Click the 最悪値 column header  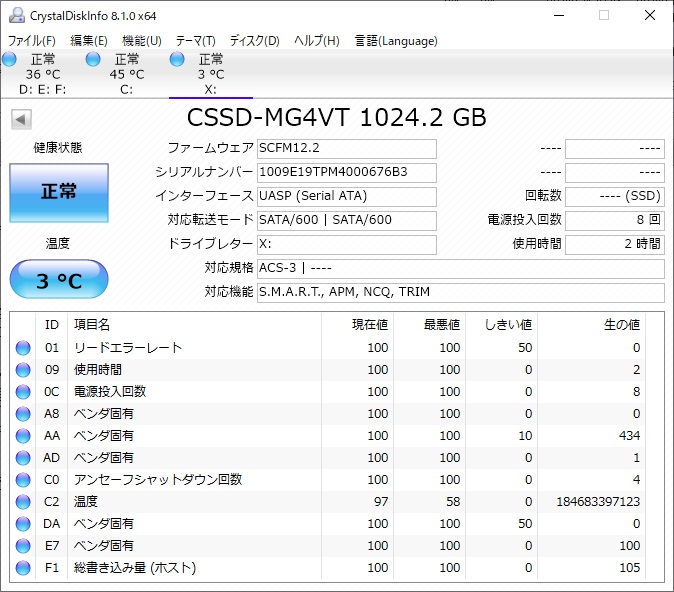coord(430,325)
